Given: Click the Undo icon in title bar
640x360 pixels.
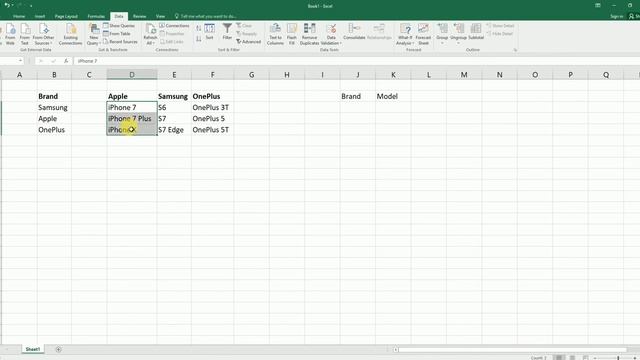Looking at the screenshot, I should click(x=7, y=5).
